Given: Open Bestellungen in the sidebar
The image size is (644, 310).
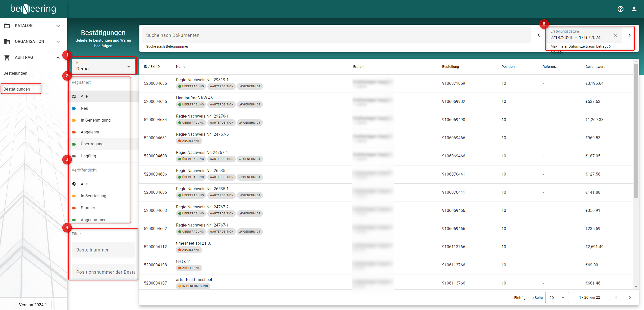Looking at the screenshot, I should [15, 73].
